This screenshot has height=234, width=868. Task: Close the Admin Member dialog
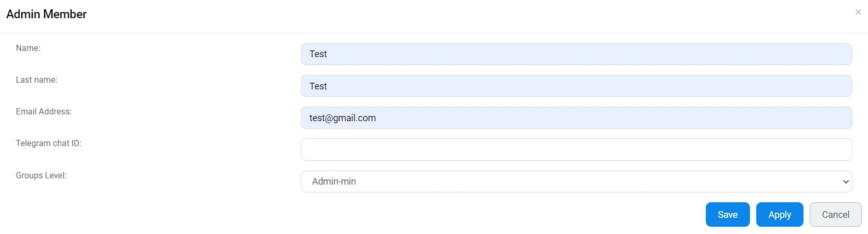[858, 12]
